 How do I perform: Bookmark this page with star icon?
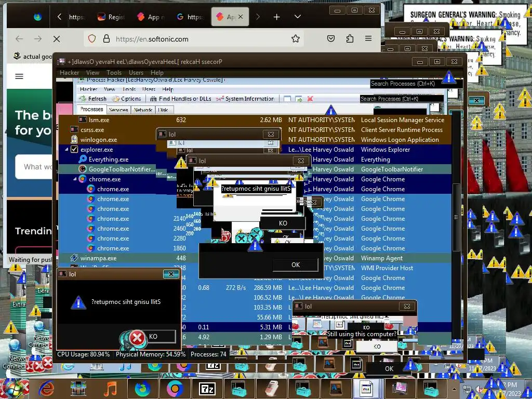(x=296, y=38)
